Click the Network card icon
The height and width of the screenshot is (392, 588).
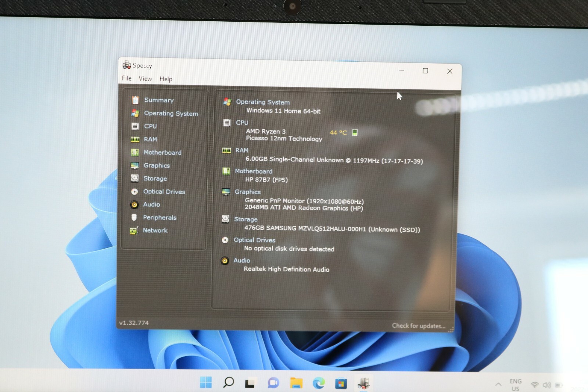coord(134,231)
